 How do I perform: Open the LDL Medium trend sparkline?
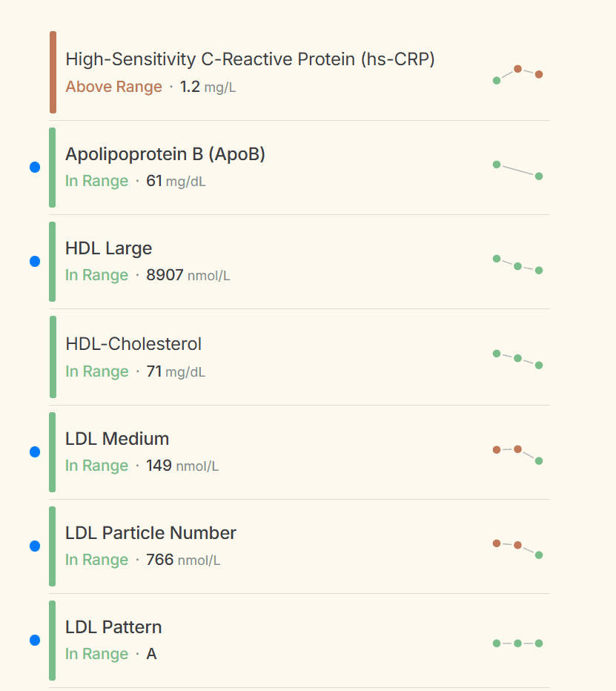click(x=517, y=454)
